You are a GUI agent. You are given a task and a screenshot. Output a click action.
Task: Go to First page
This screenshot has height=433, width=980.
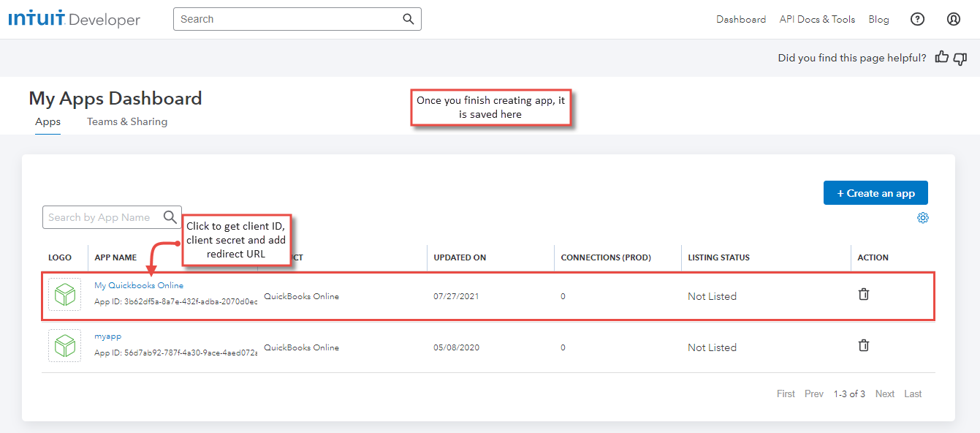pyautogui.click(x=786, y=394)
